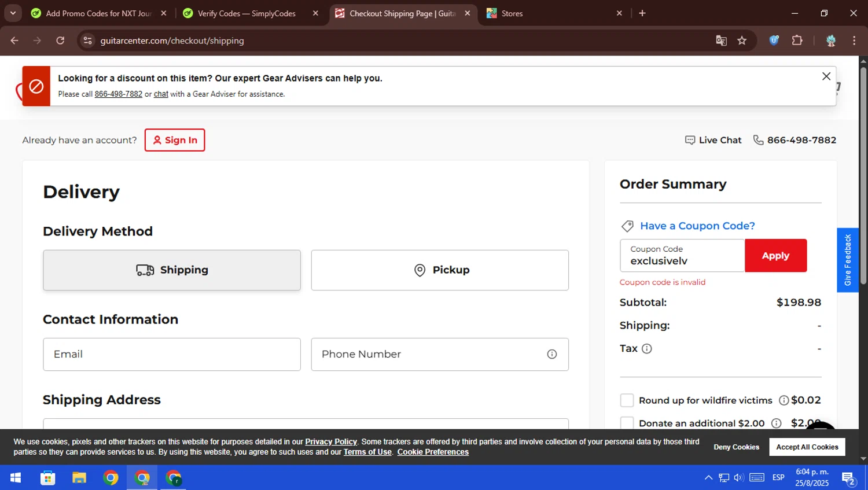Show Tax info icon
868x490 pixels.
[647, 349]
